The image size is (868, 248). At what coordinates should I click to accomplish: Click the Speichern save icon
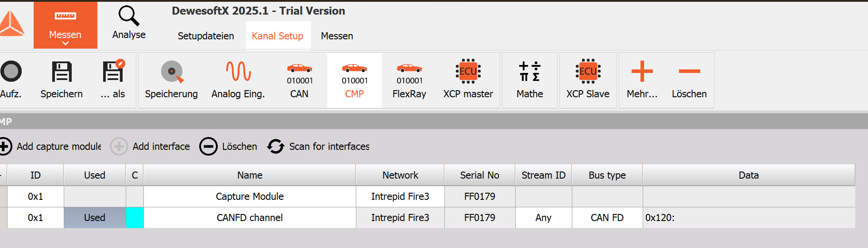62,72
